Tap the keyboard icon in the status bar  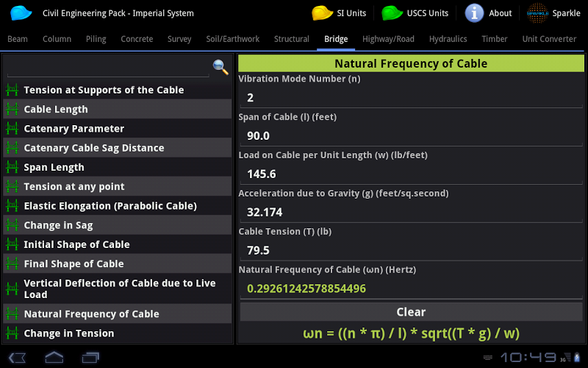[488, 358]
